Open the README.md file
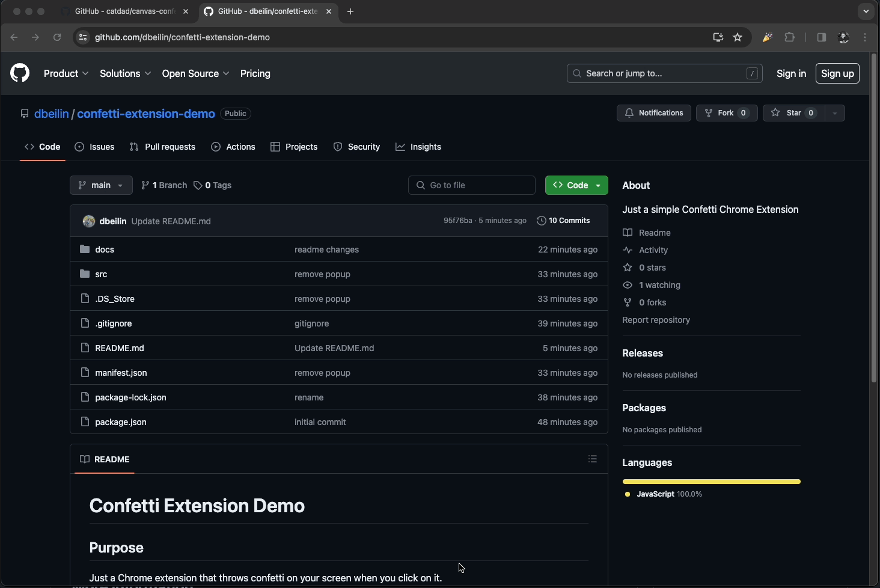880x588 pixels. [120, 348]
